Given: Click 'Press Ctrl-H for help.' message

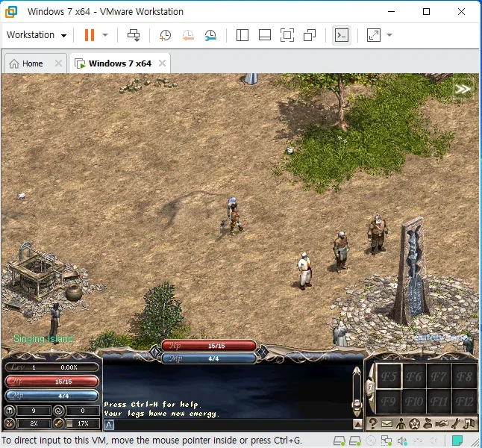Looking at the screenshot, I should click(x=152, y=404).
